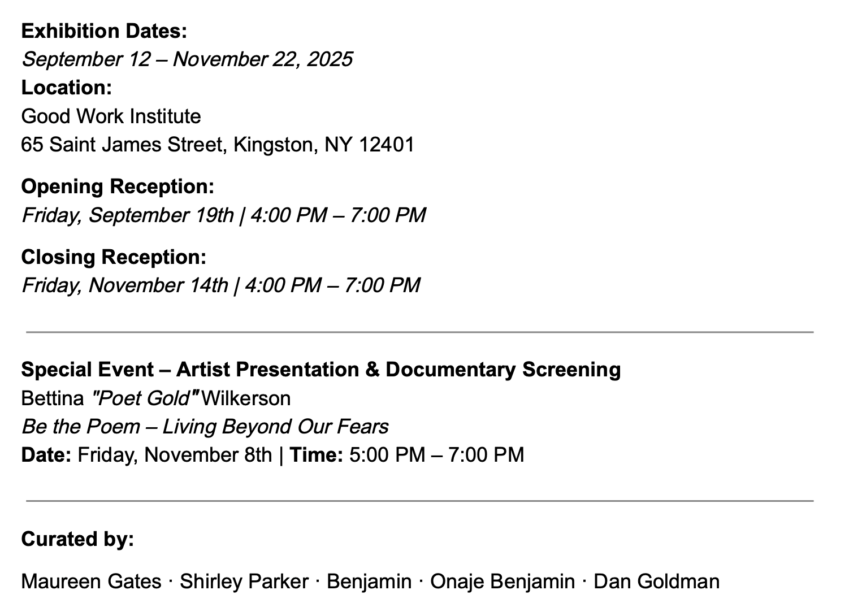The width and height of the screenshot is (849, 616).
Task: Click the Friday, November 14th reception time line
Action: click(220, 285)
